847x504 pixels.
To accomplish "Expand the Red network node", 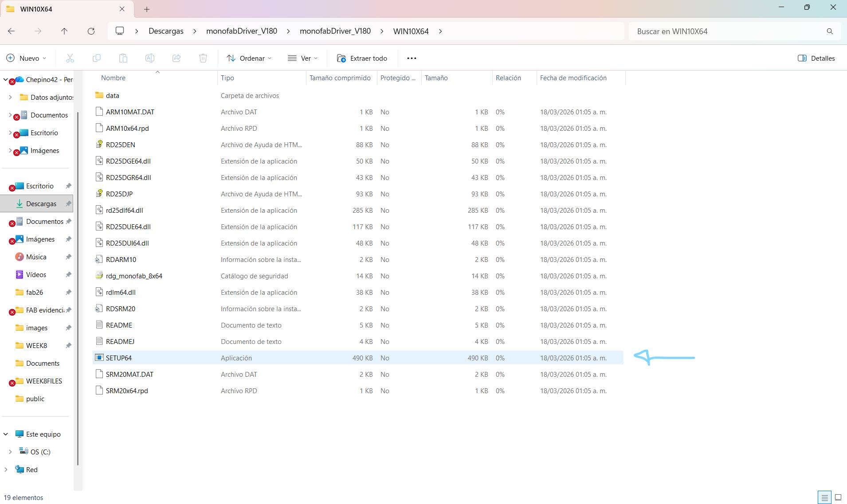I will 6,470.
